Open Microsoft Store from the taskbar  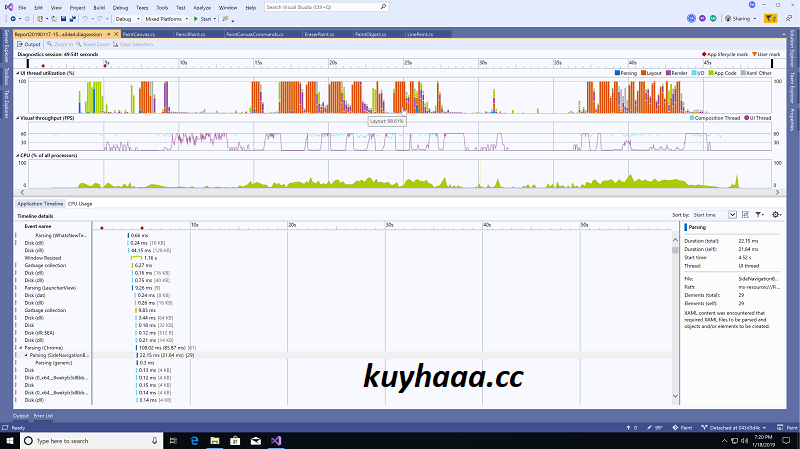235,441
